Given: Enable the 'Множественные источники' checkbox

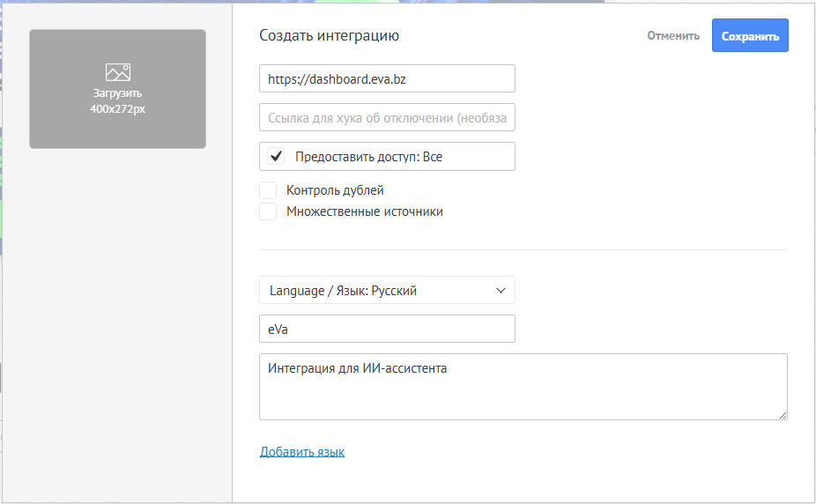Looking at the screenshot, I should point(268,211).
